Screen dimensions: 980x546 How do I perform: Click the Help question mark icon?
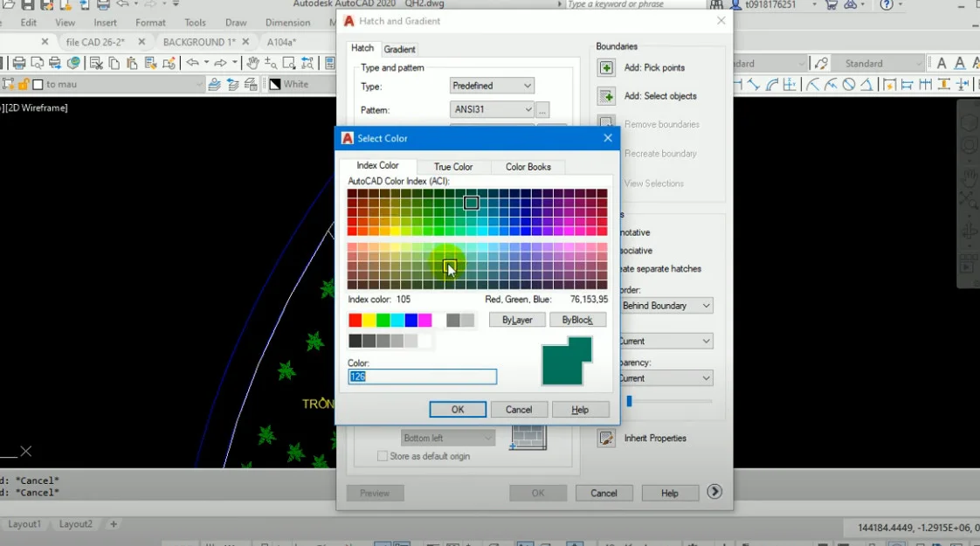pos(887,4)
